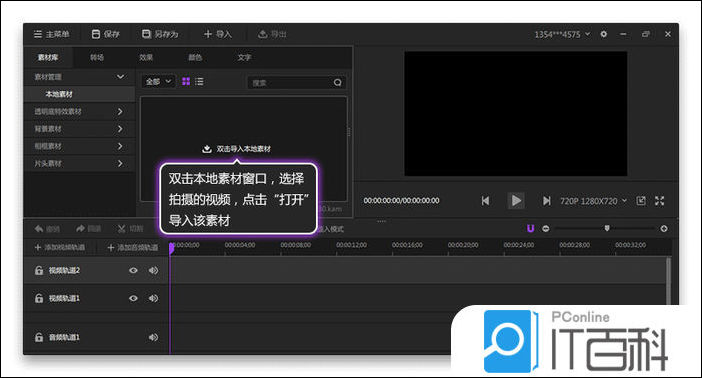Switch media library to grid view
The image size is (702, 378).
(186, 81)
